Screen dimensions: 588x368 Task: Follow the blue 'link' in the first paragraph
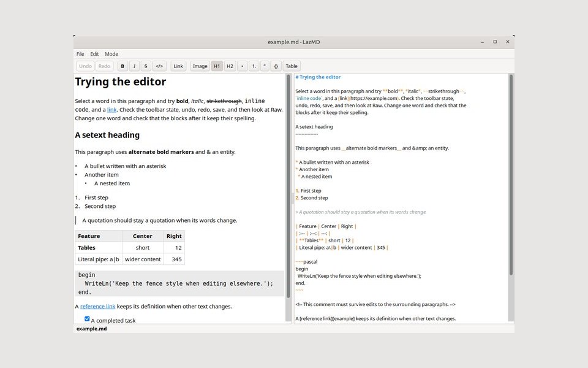pos(111,110)
